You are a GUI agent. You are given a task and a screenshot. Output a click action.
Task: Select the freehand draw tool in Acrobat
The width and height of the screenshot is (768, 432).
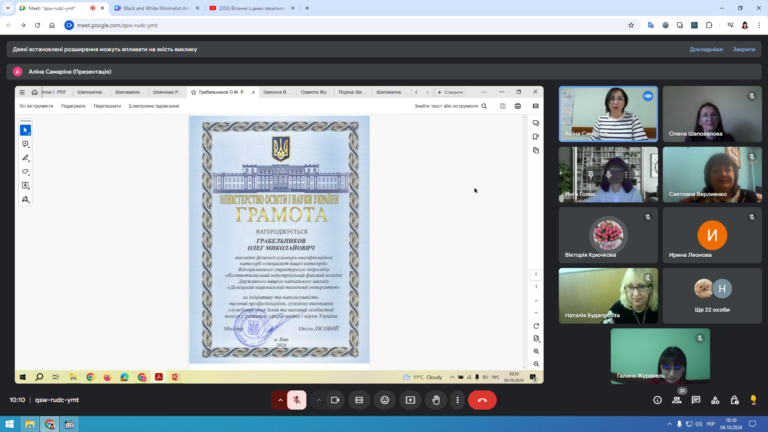pyautogui.click(x=25, y=171)
